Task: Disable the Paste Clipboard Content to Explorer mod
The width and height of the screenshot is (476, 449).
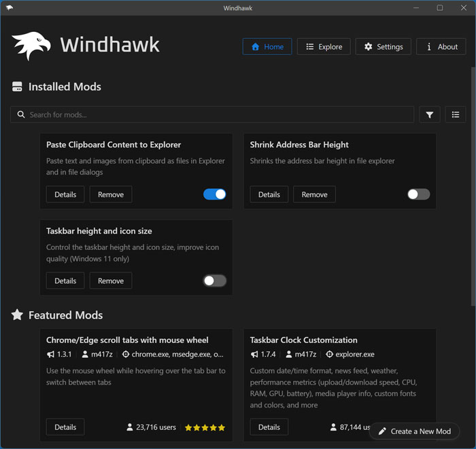Action: 215,194
